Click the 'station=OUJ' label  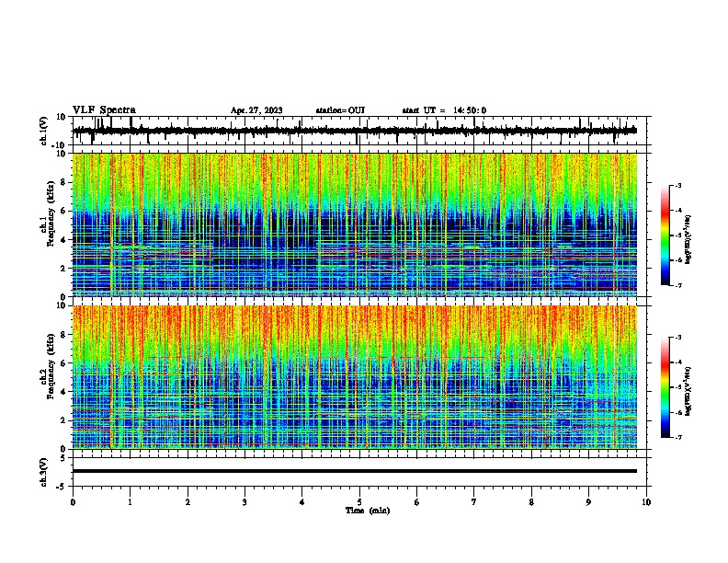tap(340, 110)
